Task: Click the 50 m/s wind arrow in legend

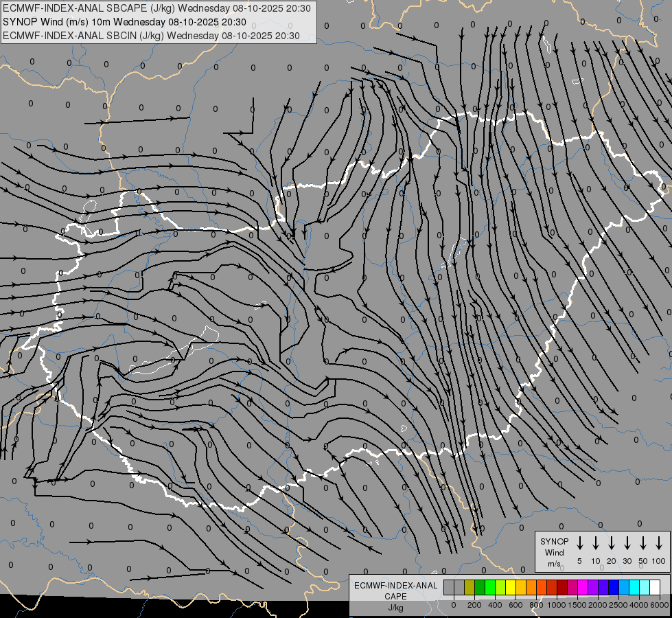Action: [643, 543]
